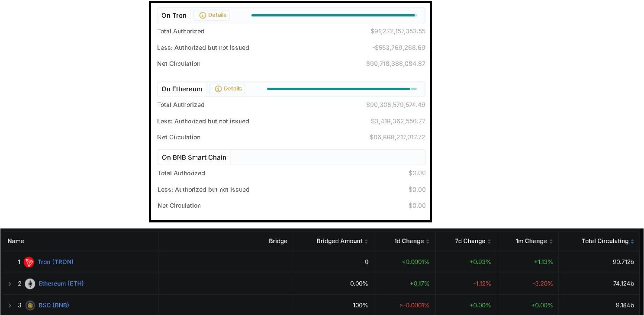This screenshot has width=644, height=315.
Task: Open the BSC (BNB) link
Action: pos(54,305)
